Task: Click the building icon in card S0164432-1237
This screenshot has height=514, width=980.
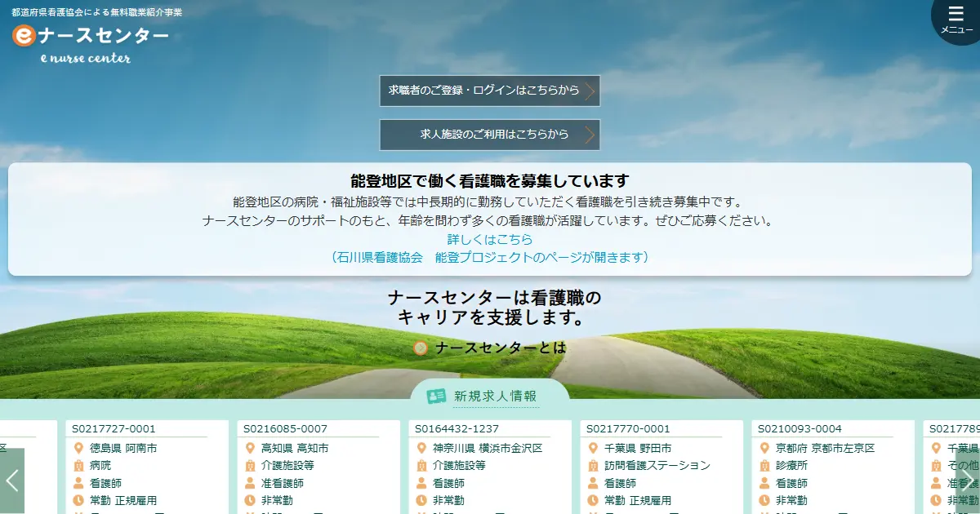Action: tap(422, 465)
